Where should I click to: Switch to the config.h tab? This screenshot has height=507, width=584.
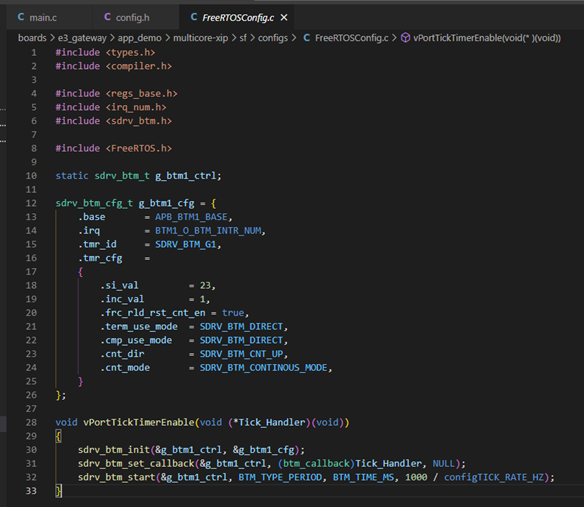[x=132, y=18]
